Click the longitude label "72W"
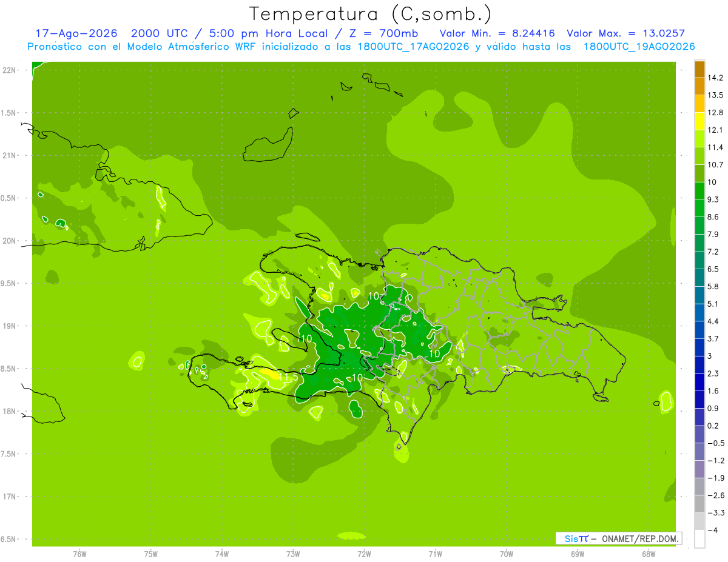Viewport: 728px width, 562px height. tap(364, 554)
